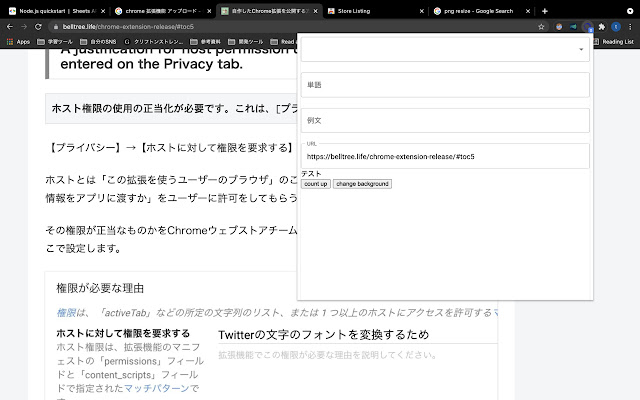Click the first colorful extension icon in toolbar
Image resolution: width=640 pixels, height=400 pixels.
coord(559,27)
